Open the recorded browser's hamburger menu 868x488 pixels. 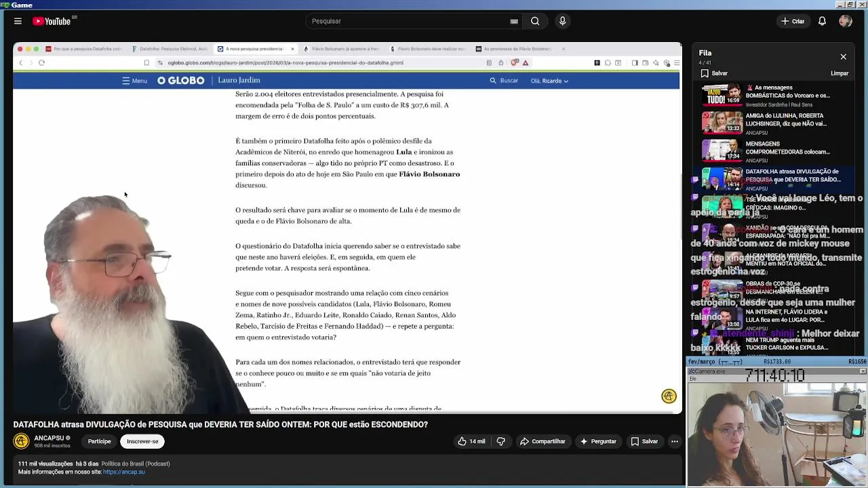click(x=676, y=63)
